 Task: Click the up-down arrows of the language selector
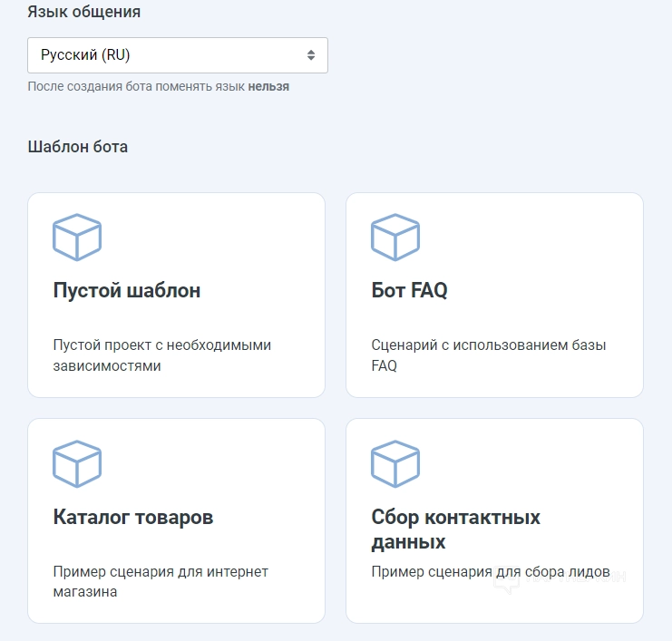coord(311,55)
